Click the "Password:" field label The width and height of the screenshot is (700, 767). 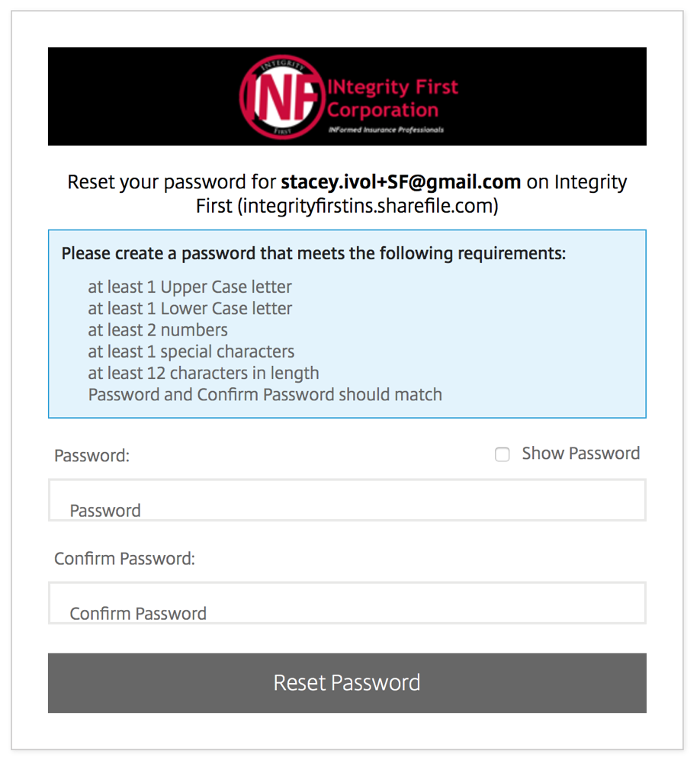click(92, 455)
